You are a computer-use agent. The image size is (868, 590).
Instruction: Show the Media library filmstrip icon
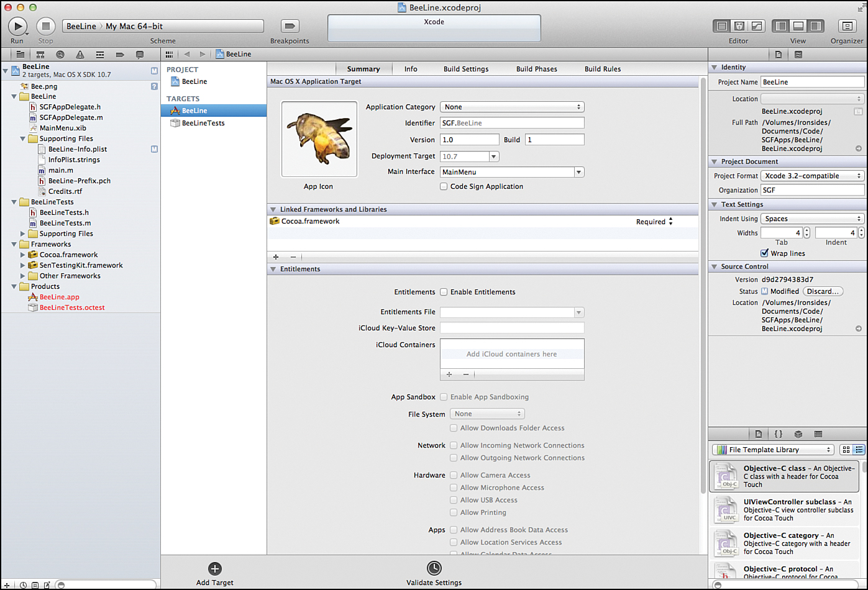(818, 434)
